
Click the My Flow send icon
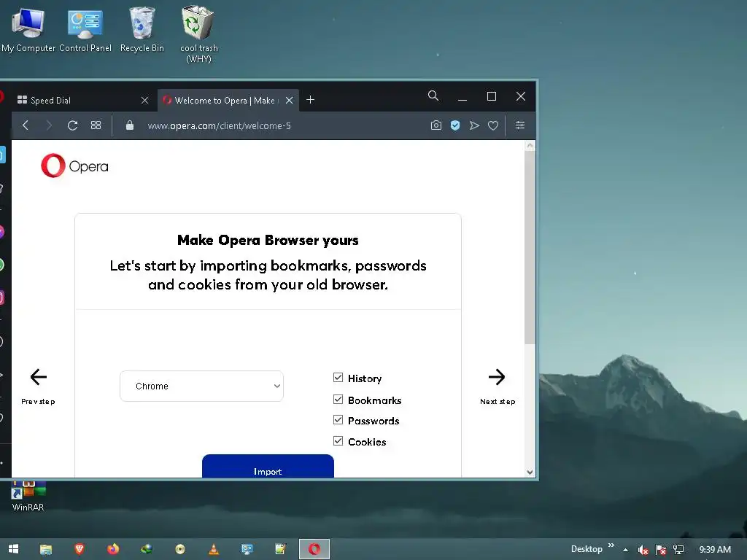pyautogui.click(x=474, y=125)
